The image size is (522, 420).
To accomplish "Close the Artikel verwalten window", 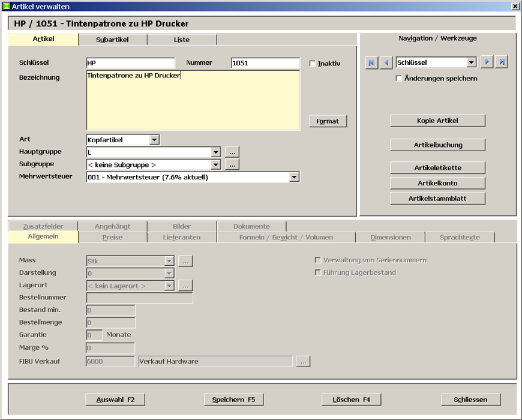I will tap(515, 6).
